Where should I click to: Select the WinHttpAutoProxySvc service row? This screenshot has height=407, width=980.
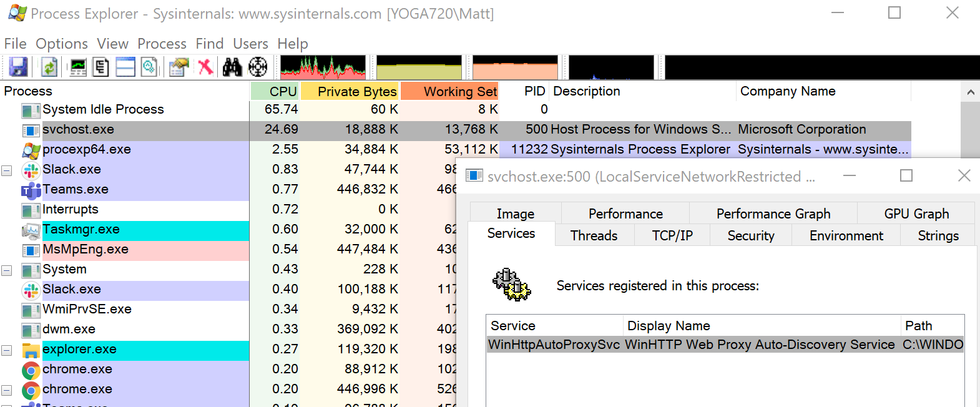click(725, 345)
